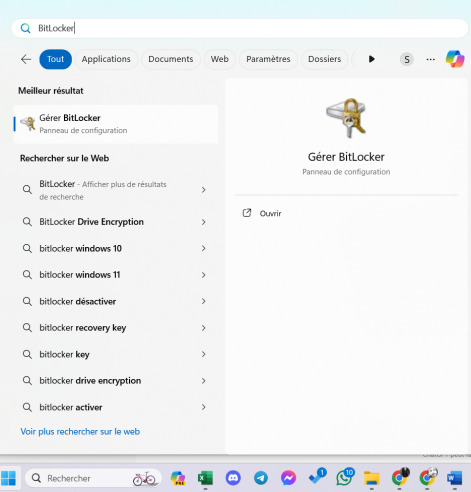Image resolution: width=471 pixels, height=492 pixels.
Task: Expand chevron for BitLocker Drive Encryption
Action: (x=204, y=222)
